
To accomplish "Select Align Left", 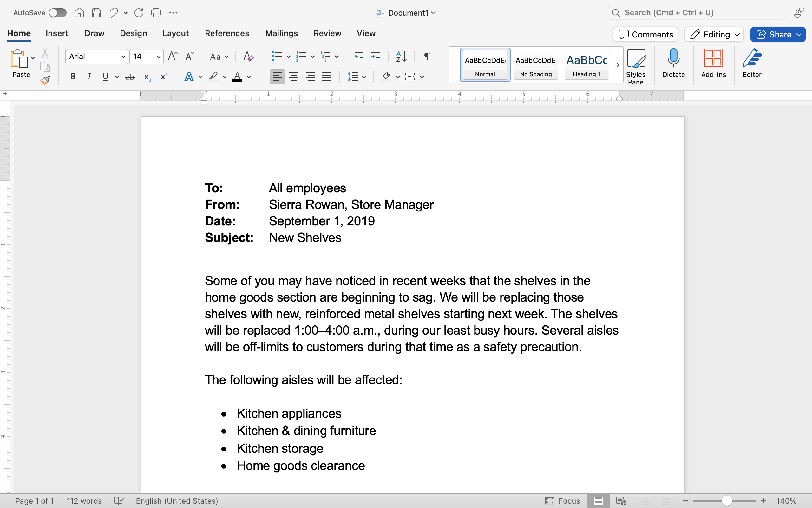I will pos(277,77).
